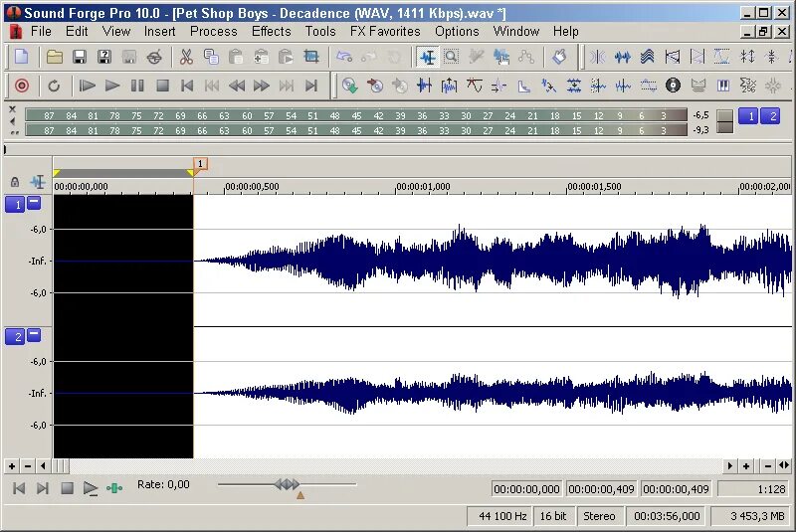Activate the Edit tool in toolbar
Image resolution: width=796 pixels, height=532 pixels.
pos(427,57)
